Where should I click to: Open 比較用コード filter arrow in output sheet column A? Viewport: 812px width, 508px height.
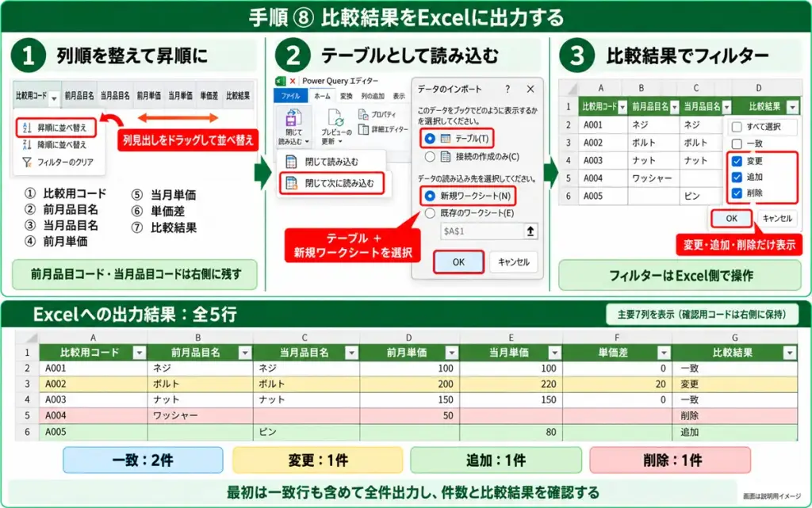point(140,353)
